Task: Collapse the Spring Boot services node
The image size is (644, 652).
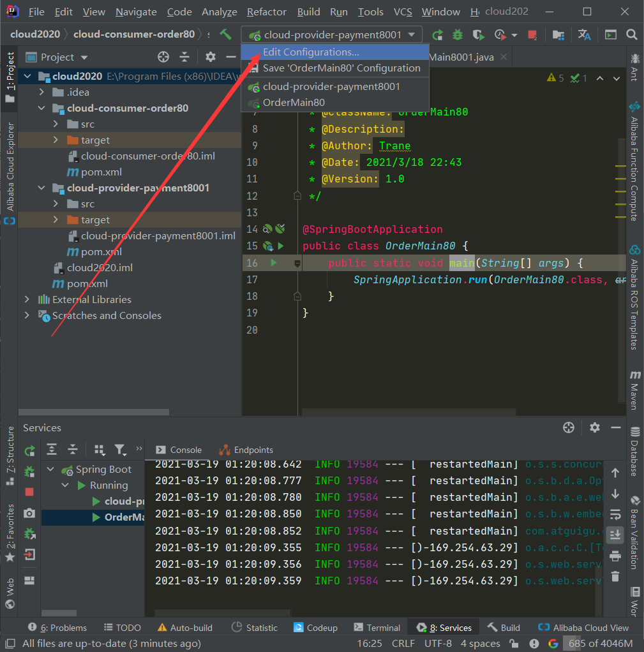Action: [x=51, y=469]
